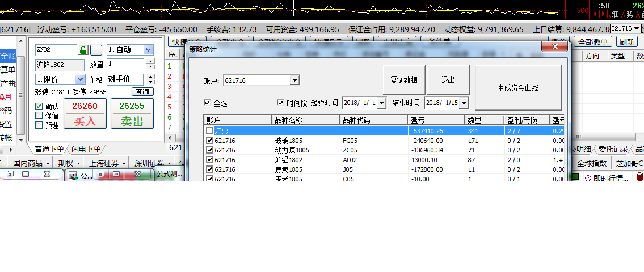Uncheck the 玻璃1805 row checkbox
Viewport: 644px width, 272px height.
coord(209,141)
